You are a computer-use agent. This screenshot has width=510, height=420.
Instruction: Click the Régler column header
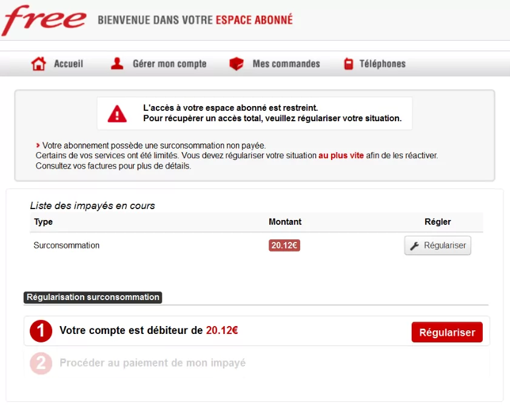tap(437, 222)
